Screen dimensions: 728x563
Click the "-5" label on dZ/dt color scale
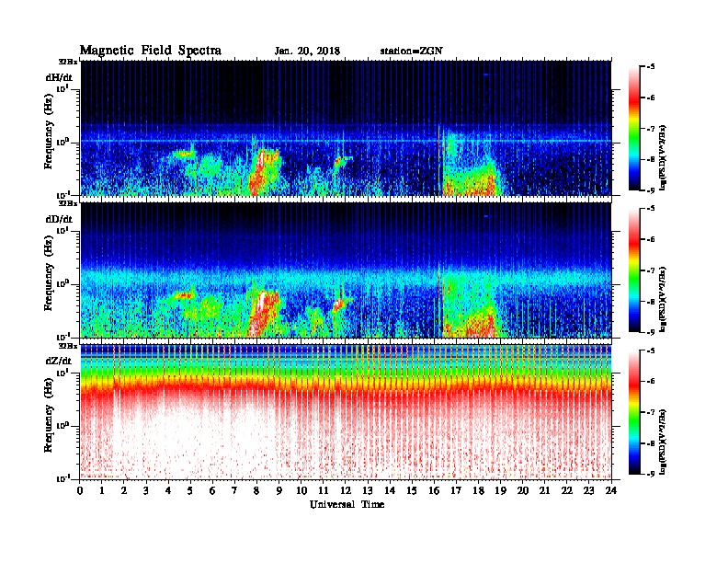tap(650, 350)
